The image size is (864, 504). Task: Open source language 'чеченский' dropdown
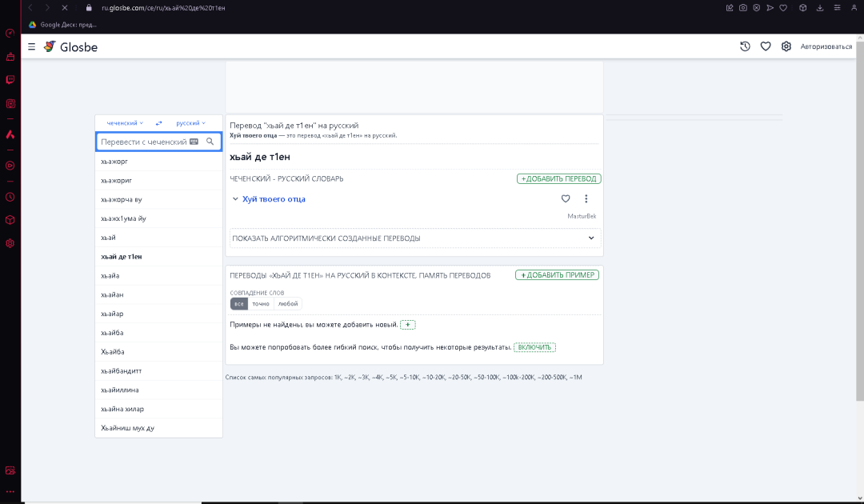[125, 123]
